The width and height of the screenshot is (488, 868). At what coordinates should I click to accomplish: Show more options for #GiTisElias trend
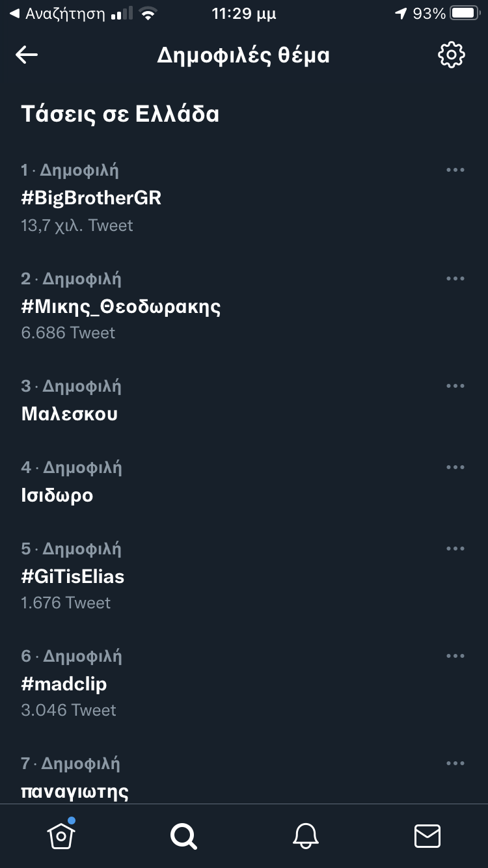coord(455,549)
